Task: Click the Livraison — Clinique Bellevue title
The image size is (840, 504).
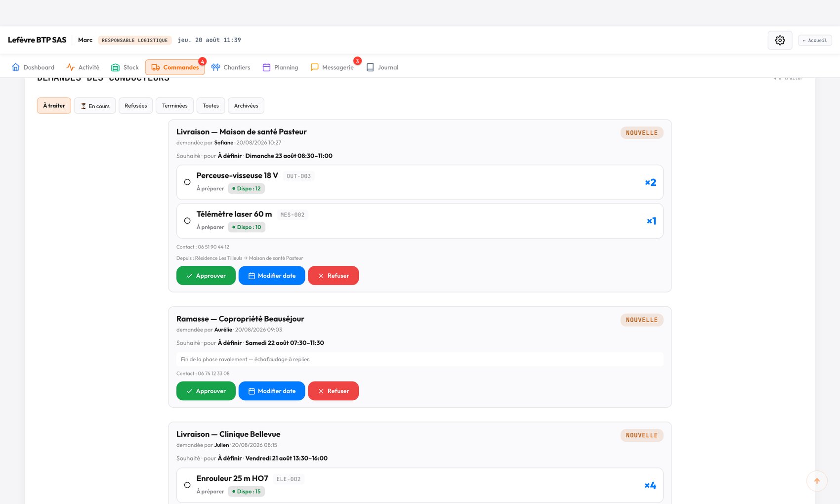Action: (x=228, y=434)
